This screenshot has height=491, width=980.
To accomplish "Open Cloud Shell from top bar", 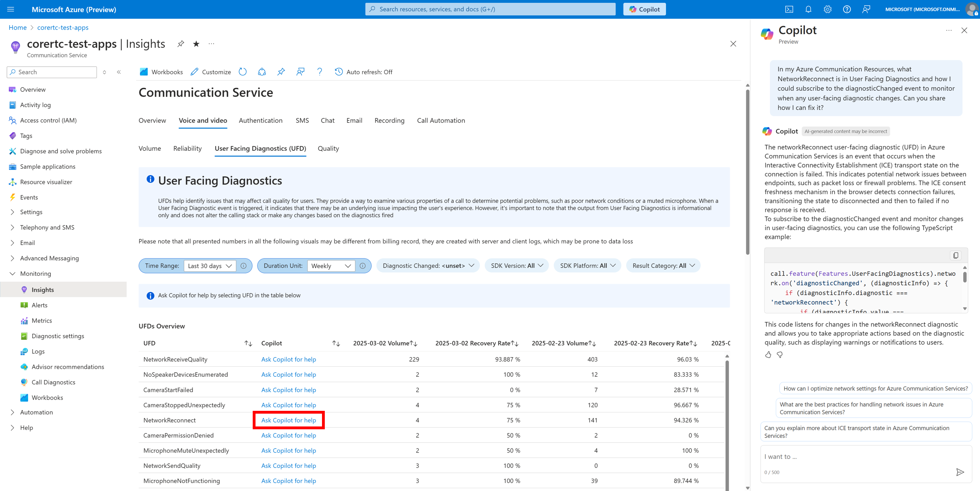I will click(x=789, y=9).
